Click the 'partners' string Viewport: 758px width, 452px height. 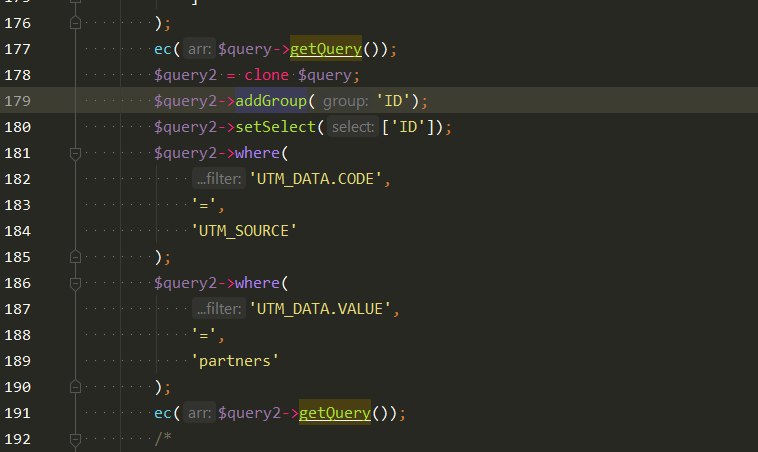pos(235,361)
